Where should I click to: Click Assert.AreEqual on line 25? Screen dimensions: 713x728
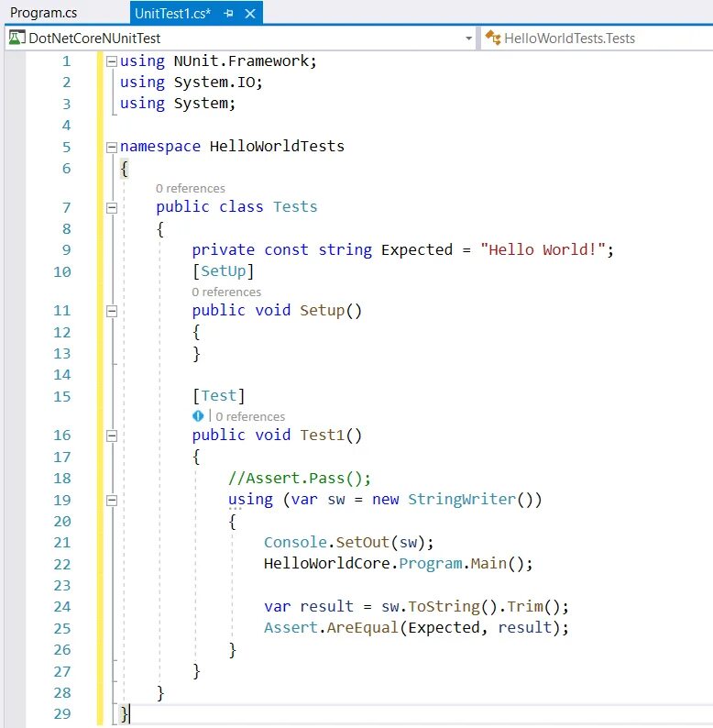[331, 628]
